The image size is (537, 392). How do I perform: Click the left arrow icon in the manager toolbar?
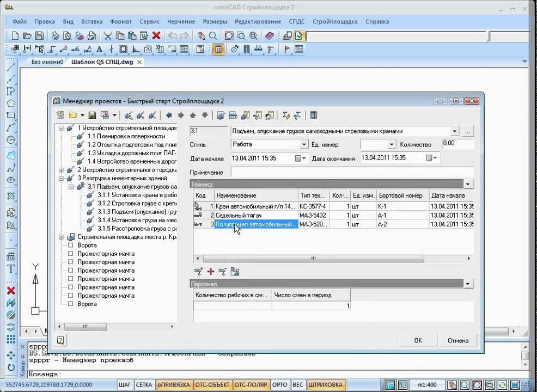click(x=168, y=115)
